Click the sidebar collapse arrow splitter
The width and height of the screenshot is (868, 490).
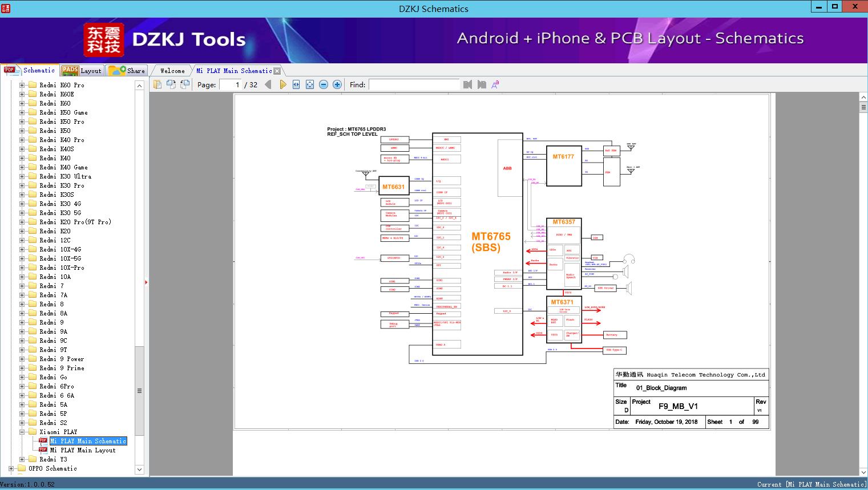[x=146, y=282]
